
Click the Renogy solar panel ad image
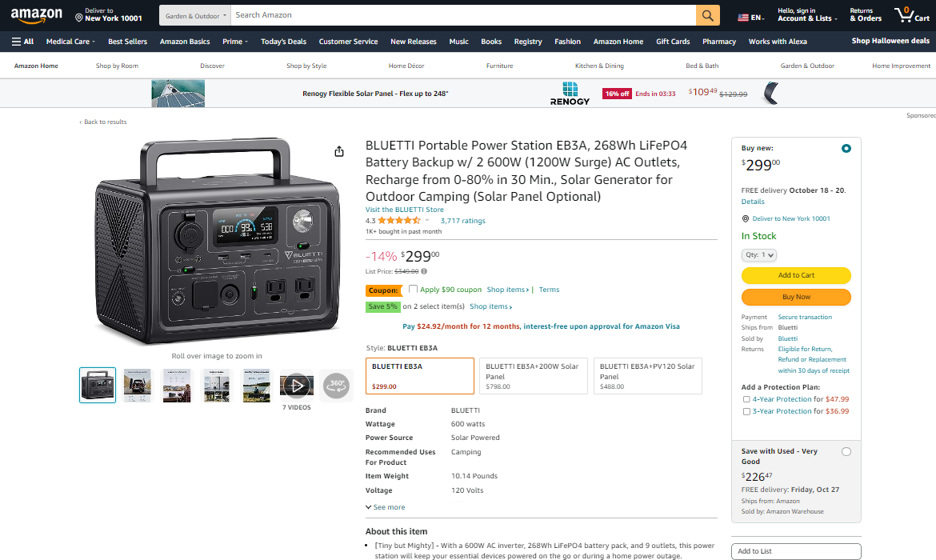(x=178, y=94)
